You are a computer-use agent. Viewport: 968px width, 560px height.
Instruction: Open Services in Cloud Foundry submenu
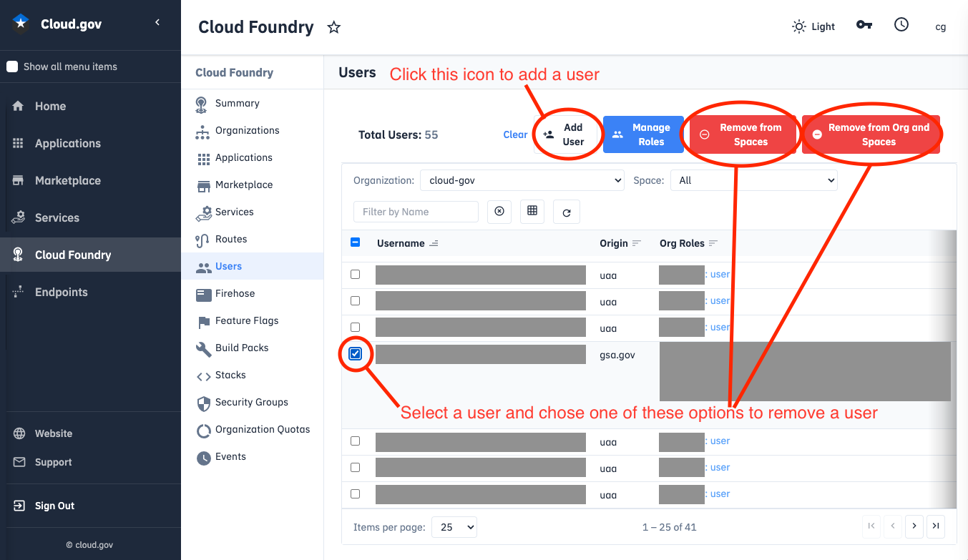pyautogui.click(x=252, y=212)
